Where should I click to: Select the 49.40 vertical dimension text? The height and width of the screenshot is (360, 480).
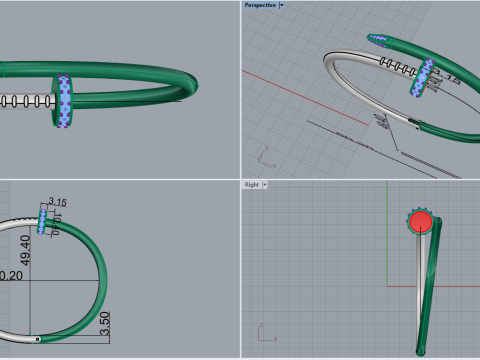point(25,250)
